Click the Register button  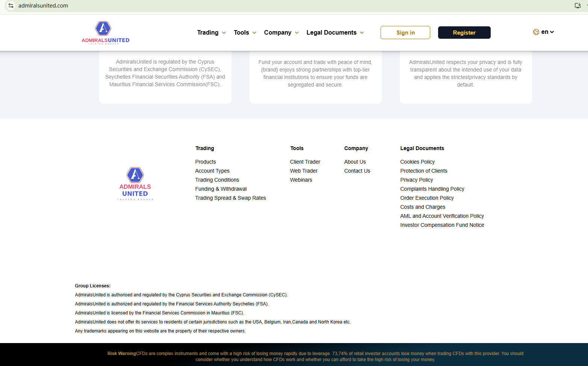pos(464,33)
